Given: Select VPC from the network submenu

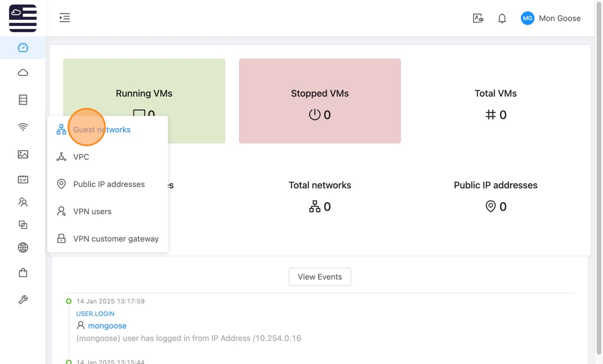Looking at the screenshot, I should pyautogui.click(x=81, y=157).
